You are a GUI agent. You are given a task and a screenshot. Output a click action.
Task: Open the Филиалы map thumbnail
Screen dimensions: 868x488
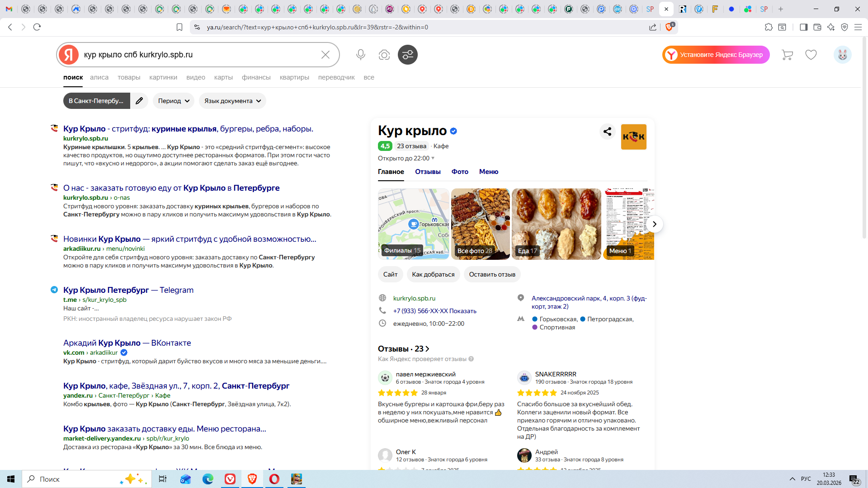(x=413, y=224)
